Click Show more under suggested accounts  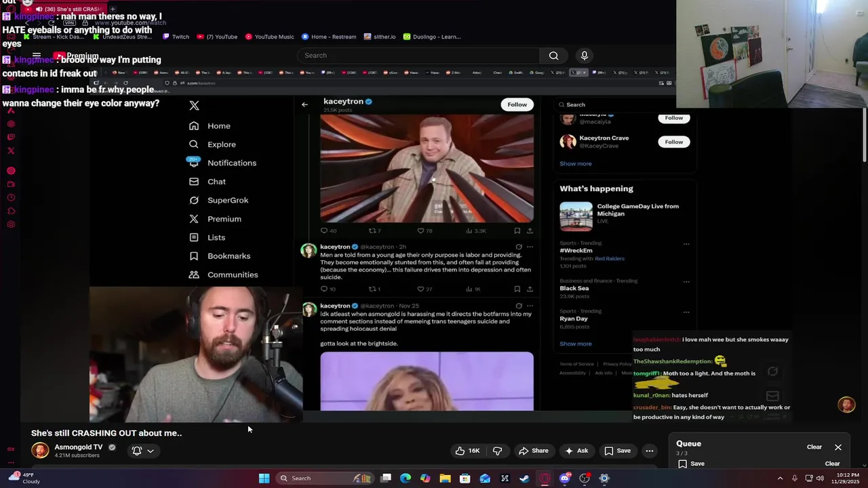[575, 163]
